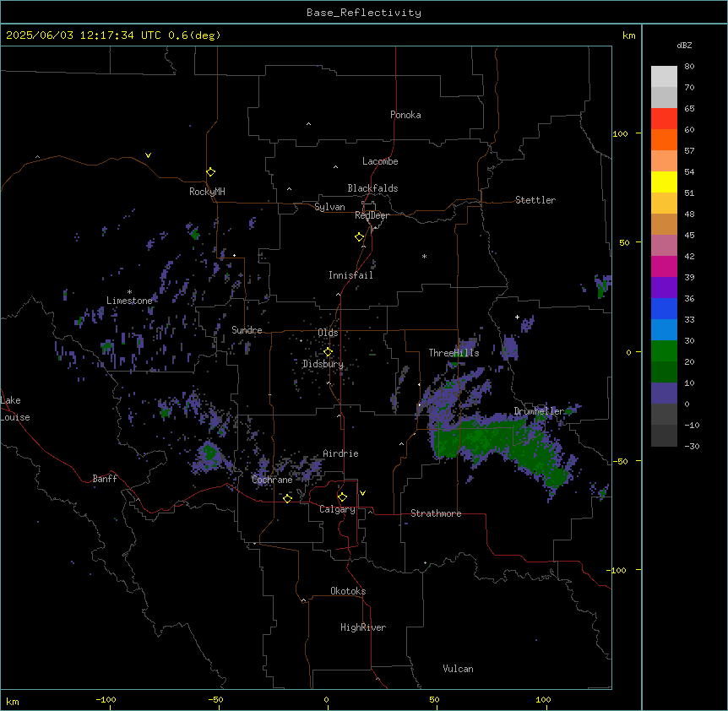Click the dBZ legend heading
The width and height of the screenshot is (728, 711).
[684, 45]
